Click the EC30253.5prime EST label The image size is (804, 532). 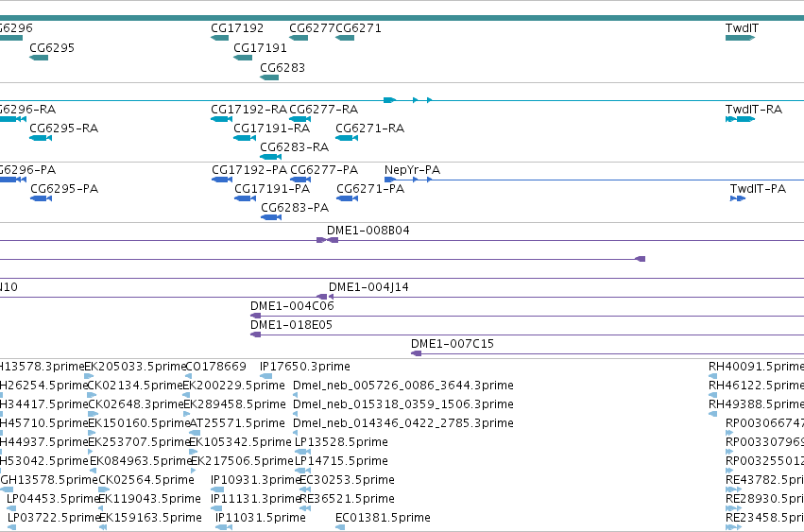(347, 480)
